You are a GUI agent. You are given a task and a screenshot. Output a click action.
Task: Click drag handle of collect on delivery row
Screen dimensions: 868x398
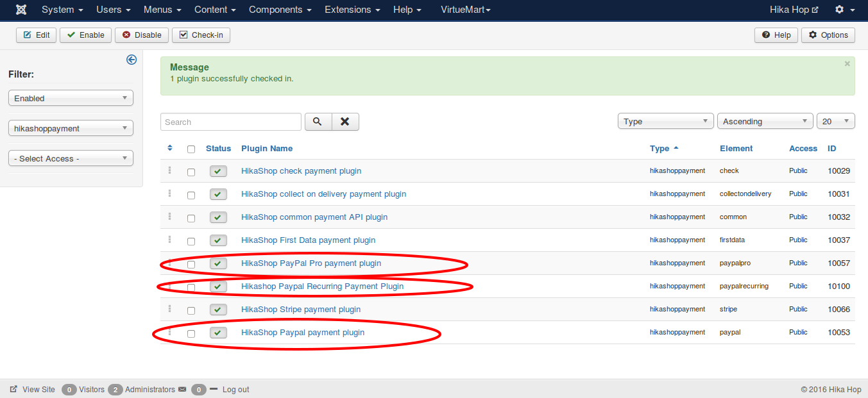point(170,194)
